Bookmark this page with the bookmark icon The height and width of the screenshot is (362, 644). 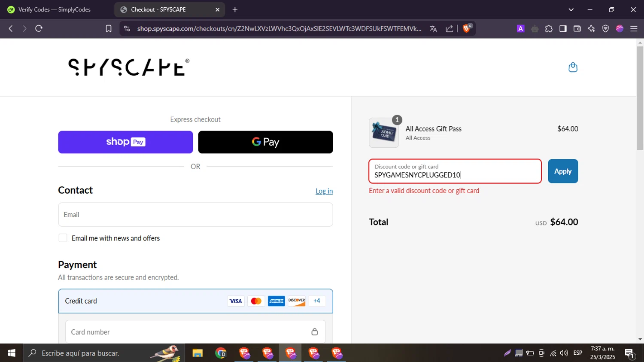tap(109, 29)
